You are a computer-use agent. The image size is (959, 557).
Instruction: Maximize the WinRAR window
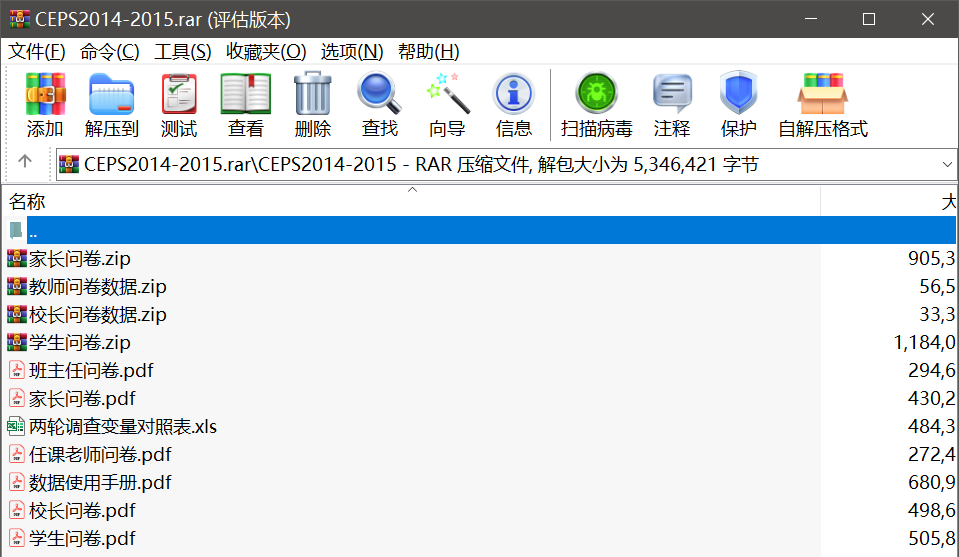point(868,19)
